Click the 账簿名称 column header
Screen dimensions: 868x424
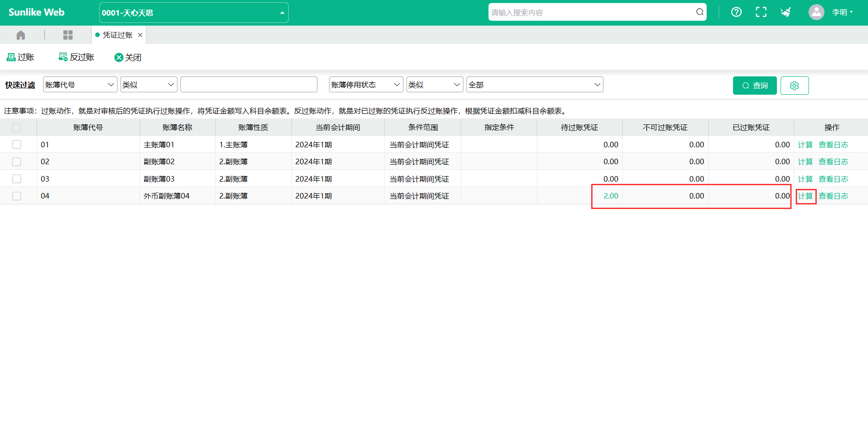point(177,128)
